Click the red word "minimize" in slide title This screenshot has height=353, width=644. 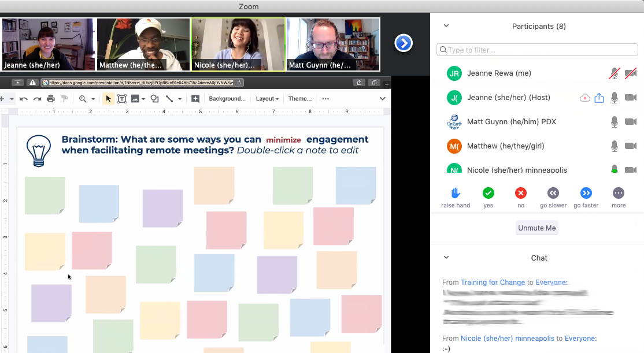tap(283, 140)
